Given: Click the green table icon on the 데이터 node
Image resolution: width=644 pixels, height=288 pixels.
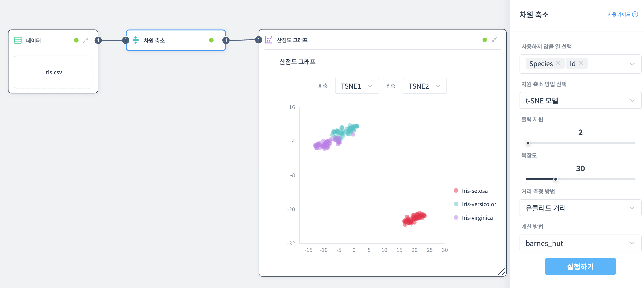Looking at the screenshot, I should click(x=18, y=40).
